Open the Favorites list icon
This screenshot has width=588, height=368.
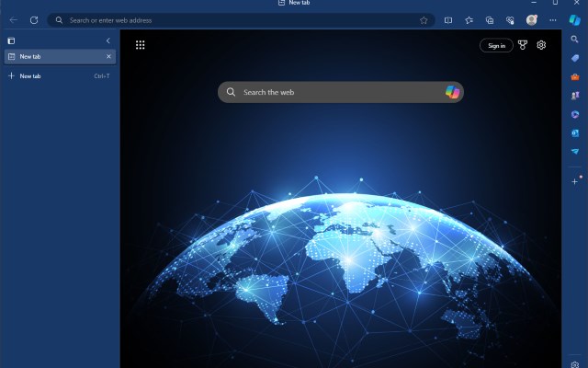click(469, 20)
